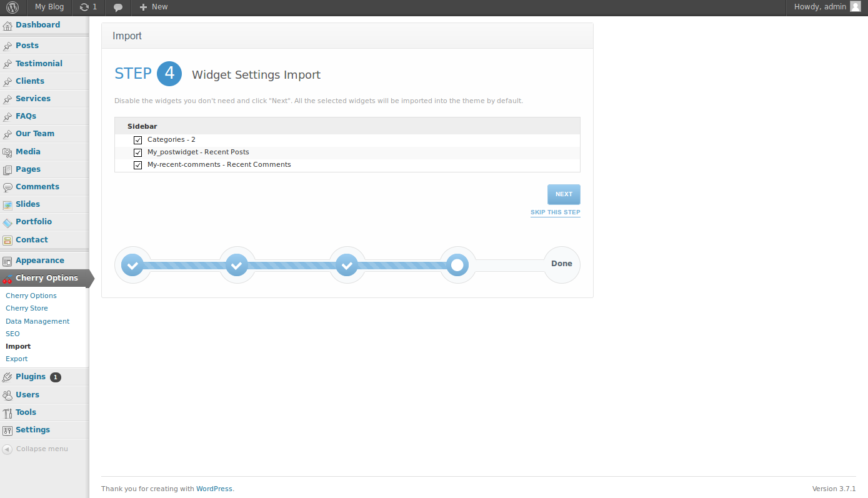Open the WordPress link in footer
Screen dimensions: 868x498
(214, 489)
